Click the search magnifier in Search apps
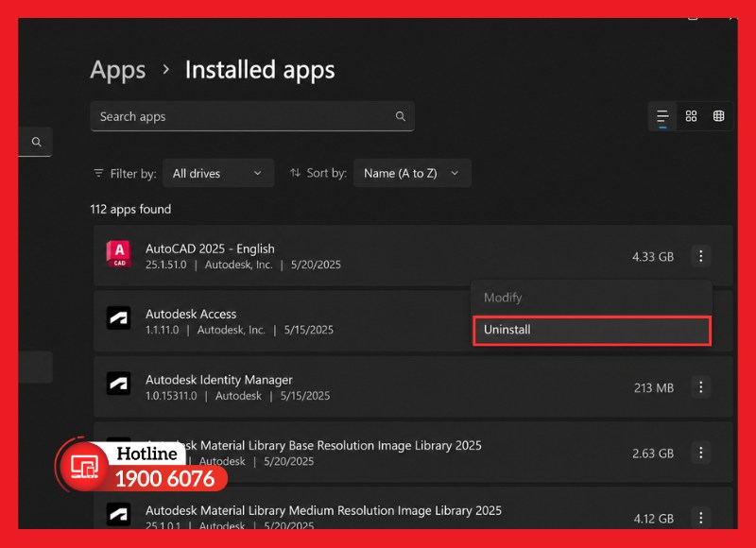 click(400, 116)
